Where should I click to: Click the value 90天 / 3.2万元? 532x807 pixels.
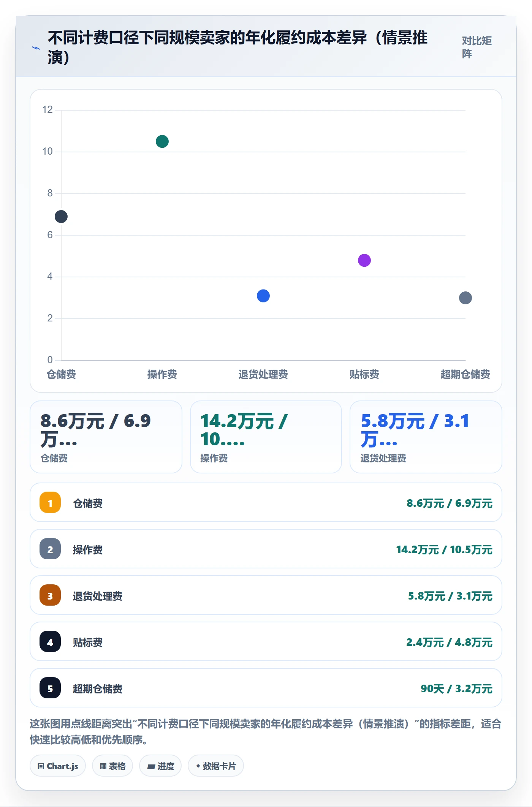point(456,689)
